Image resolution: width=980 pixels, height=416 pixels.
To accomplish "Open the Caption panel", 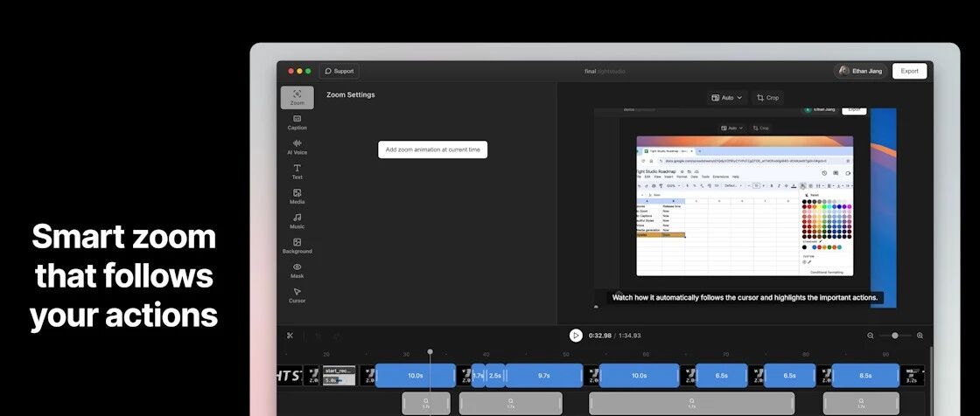I will tap(297, 122).
